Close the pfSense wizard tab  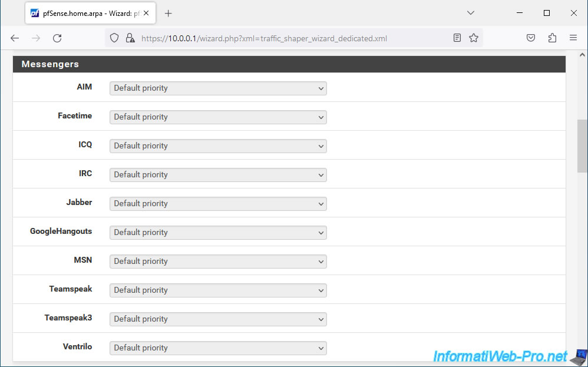tap(146, 13)
